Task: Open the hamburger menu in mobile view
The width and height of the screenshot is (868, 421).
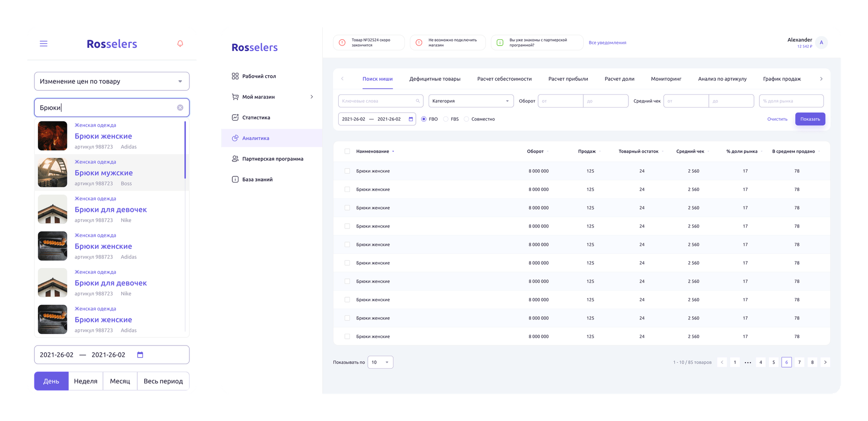Action: click(x=43, y=44)
